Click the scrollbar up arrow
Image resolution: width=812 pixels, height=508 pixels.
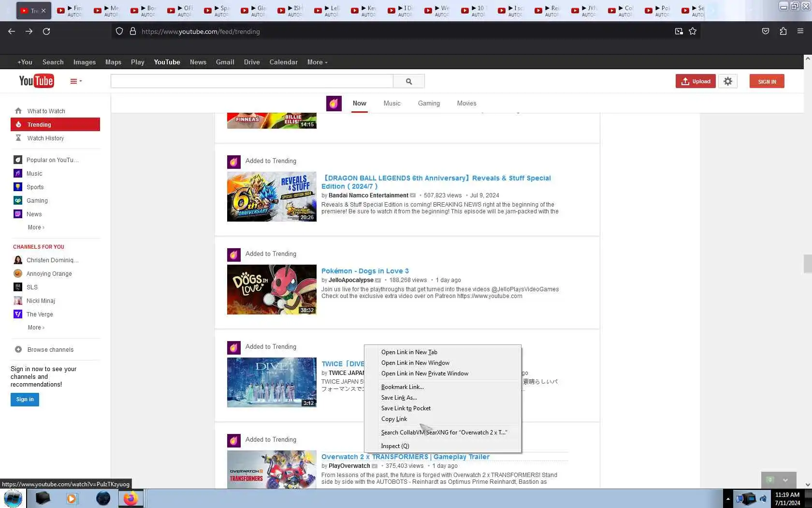807,59
